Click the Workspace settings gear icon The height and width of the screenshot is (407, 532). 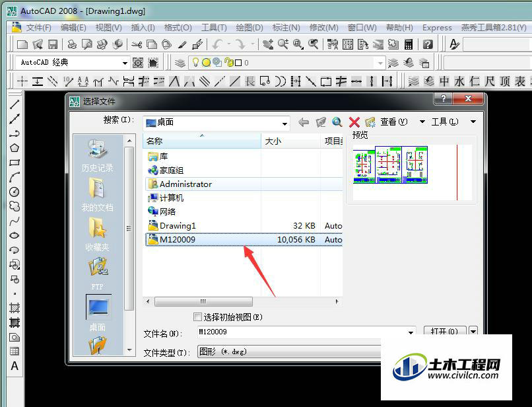tap(138, 63)
